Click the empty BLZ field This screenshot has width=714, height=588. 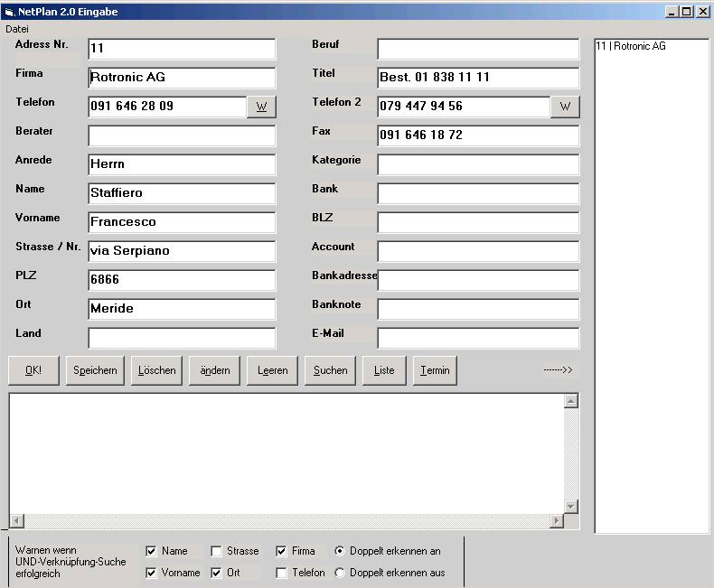478,222
